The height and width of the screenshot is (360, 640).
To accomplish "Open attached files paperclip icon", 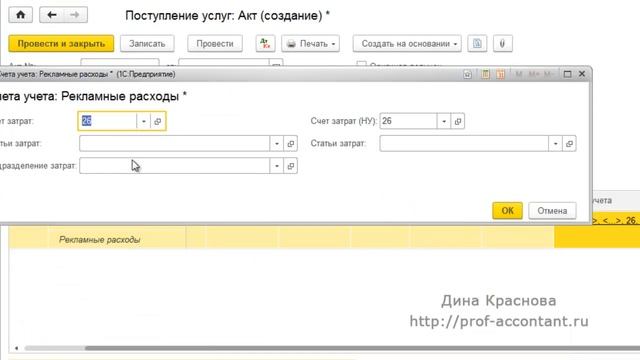I will pyautogui.click(x=502, y=44).
